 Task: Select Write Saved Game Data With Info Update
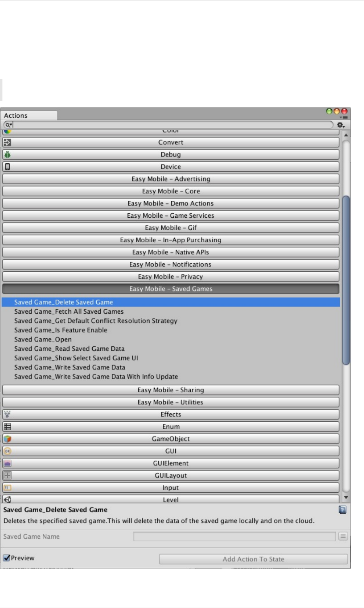pyautogui.click(x=171, y=377)
